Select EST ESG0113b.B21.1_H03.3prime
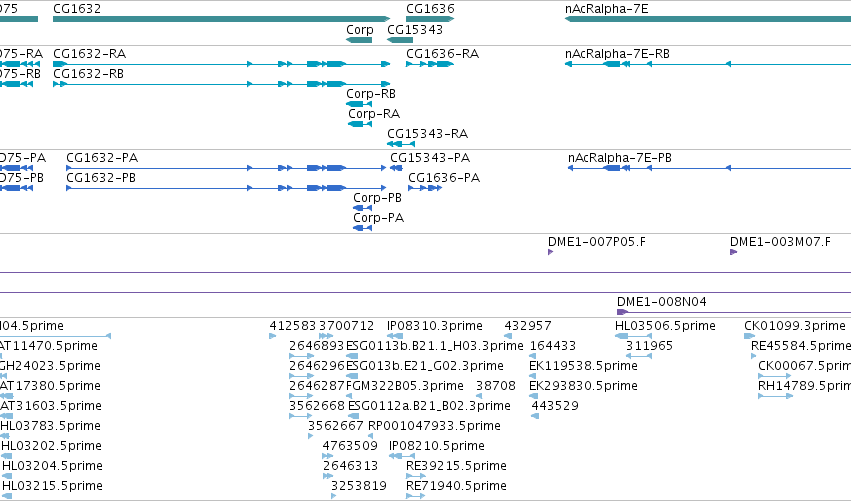This screenshot has width=851, height=501. (435, 346)
